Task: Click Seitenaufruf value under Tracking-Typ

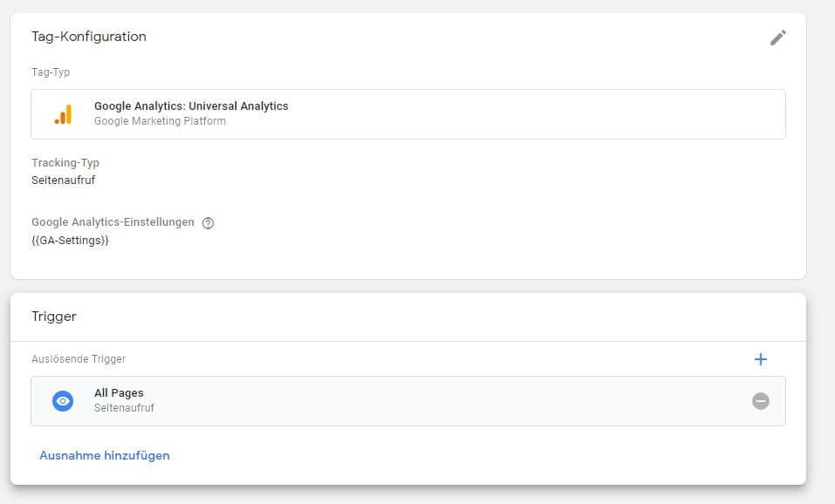Action: [64, 180]
